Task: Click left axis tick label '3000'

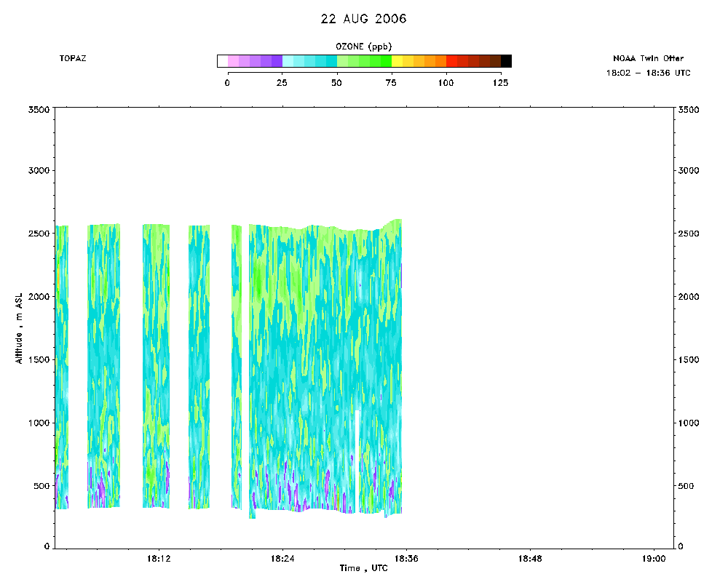Action: (39, 170)
